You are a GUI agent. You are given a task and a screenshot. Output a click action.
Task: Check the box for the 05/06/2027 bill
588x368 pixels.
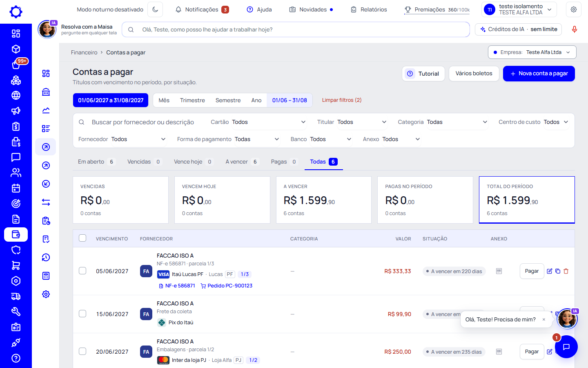[x=82, y=271]
